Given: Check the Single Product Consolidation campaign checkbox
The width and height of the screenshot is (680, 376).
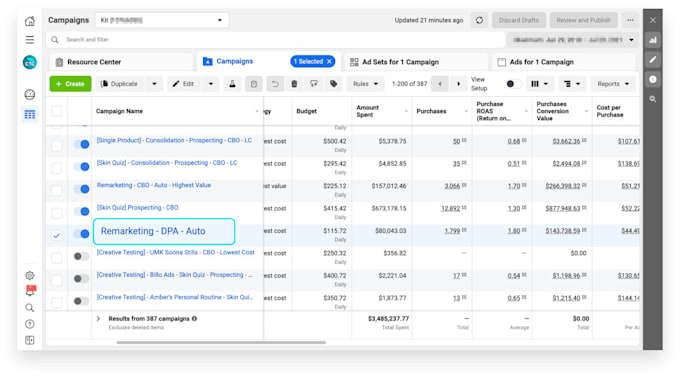Looking at the screenshot, I should click(x=56, y=145).
